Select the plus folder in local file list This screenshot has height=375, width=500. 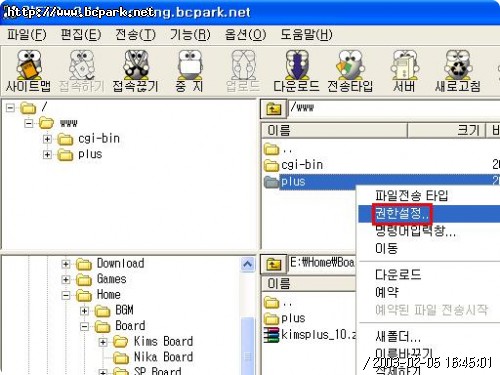point(284,318)
